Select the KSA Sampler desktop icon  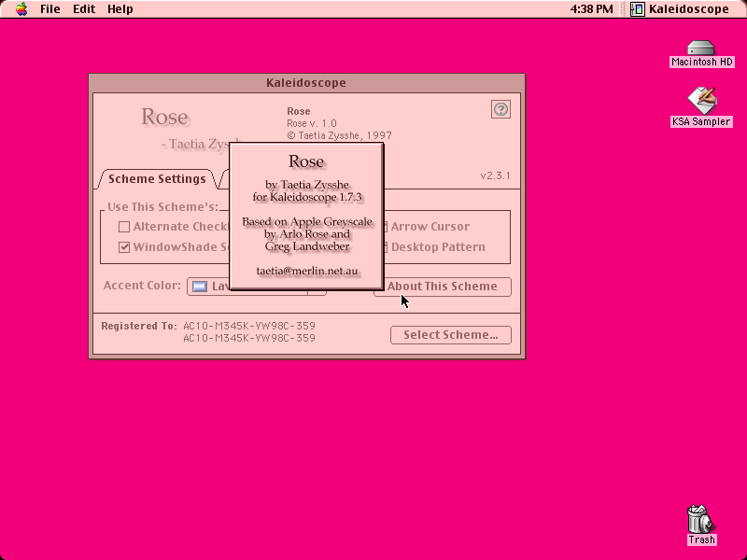point(701,100)
